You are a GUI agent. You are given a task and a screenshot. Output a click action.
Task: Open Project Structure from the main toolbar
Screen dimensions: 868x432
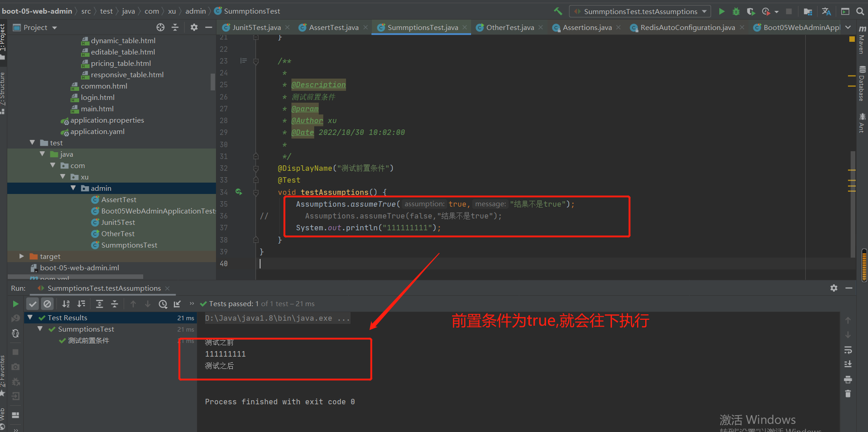(x=808, y=11)
